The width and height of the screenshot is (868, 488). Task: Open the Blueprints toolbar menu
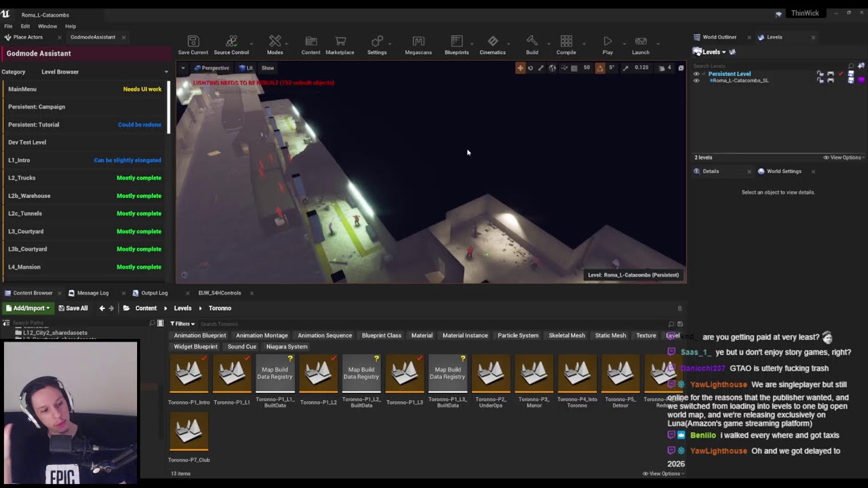point(456,45)
